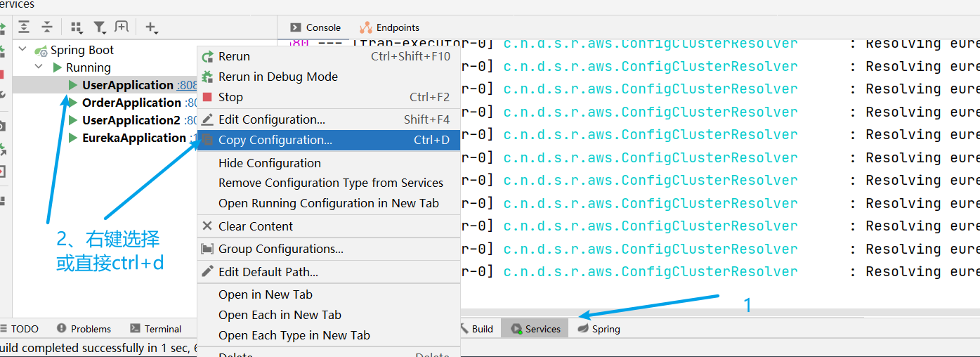Collapse the Running group node

tap(39, 67)
